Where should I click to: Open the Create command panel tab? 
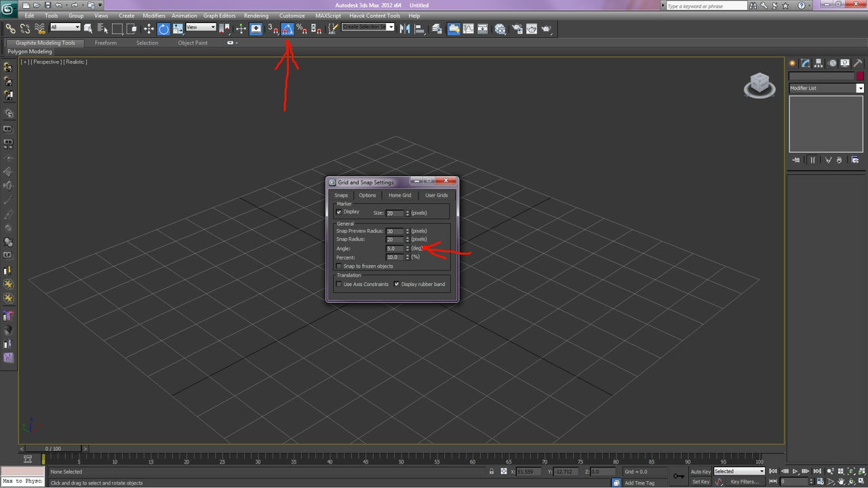pyautogui.click(x=792, y=63)
